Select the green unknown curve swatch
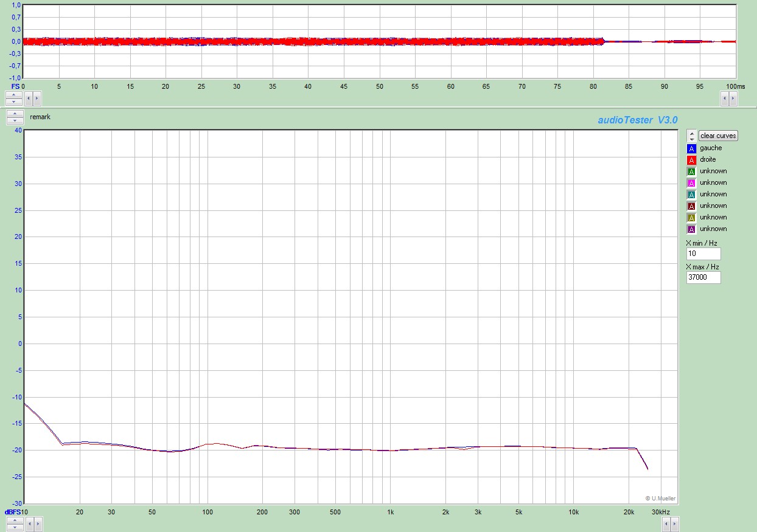This screenshot has height=532, width=757. pos(691,171)
